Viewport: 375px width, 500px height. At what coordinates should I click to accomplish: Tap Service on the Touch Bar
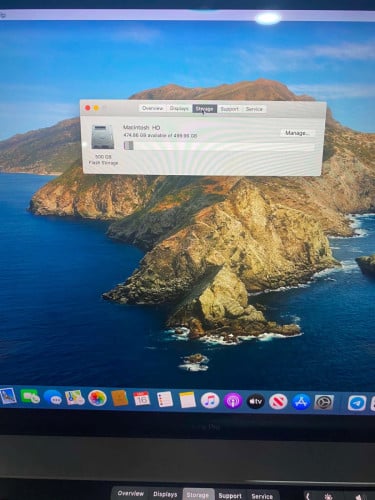[x=262, y=496]
